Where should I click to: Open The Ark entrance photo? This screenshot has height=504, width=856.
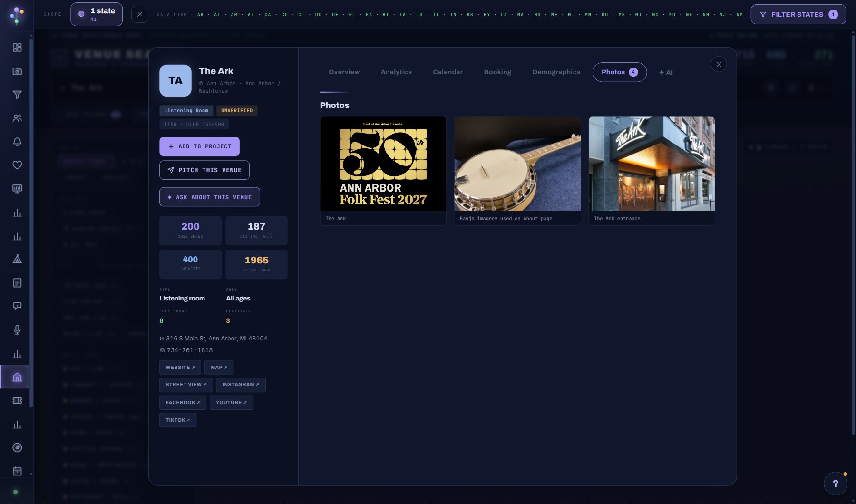652,164
